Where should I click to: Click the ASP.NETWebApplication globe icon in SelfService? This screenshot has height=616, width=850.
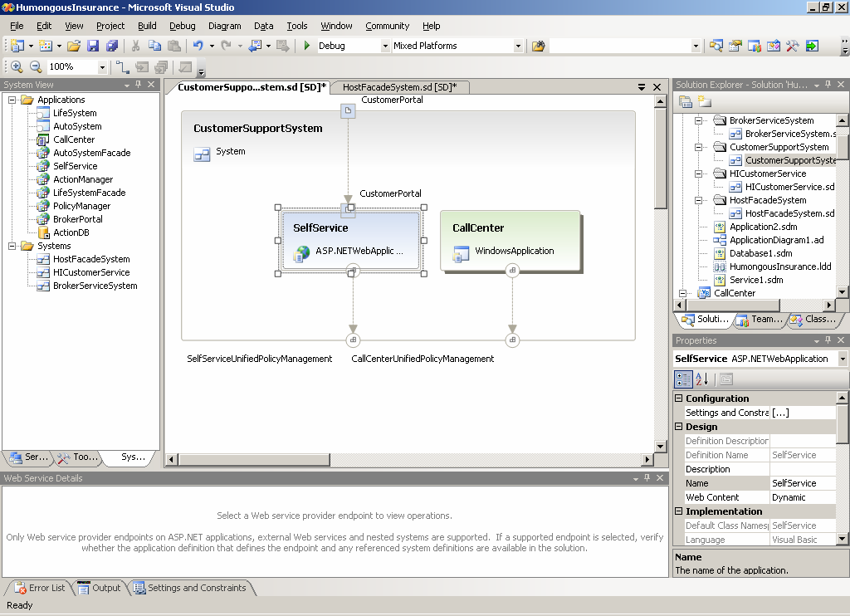click(x=301, y=253)
